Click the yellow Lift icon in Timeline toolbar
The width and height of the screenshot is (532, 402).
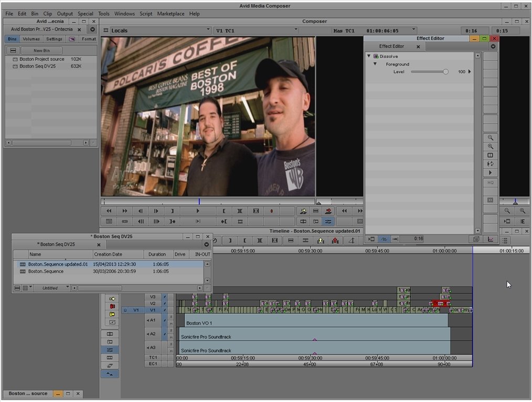(x=320, y=241)
